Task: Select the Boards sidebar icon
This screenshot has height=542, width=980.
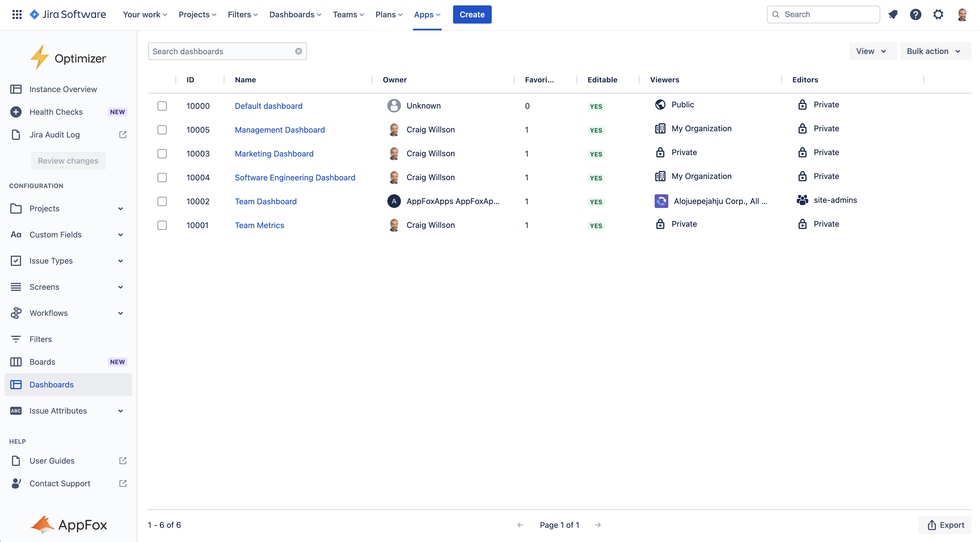Action: (16, 361)
